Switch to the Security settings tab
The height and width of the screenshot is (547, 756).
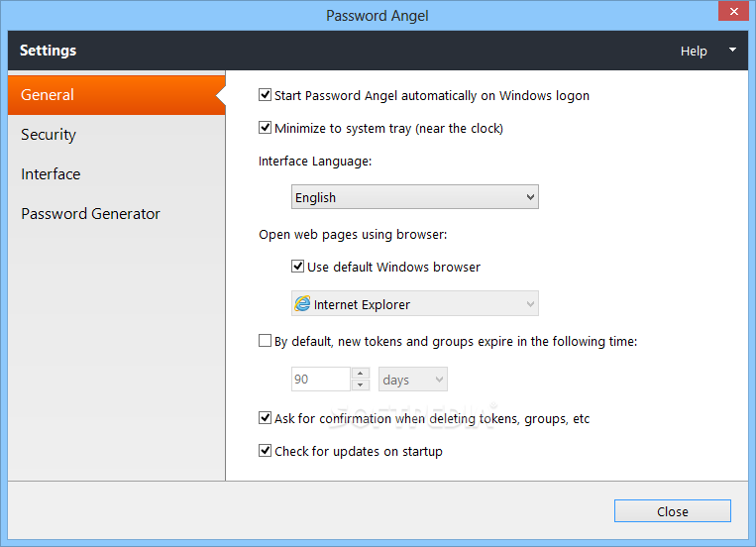click(117, 135)
